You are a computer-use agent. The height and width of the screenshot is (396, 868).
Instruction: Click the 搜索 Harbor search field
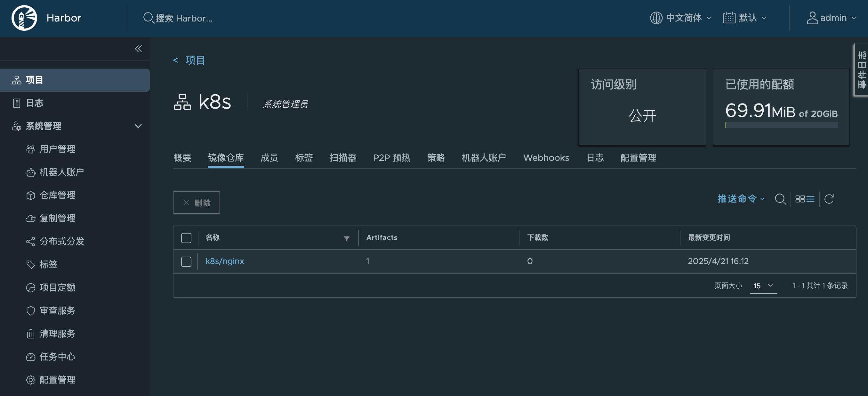[x=184, y=18]
